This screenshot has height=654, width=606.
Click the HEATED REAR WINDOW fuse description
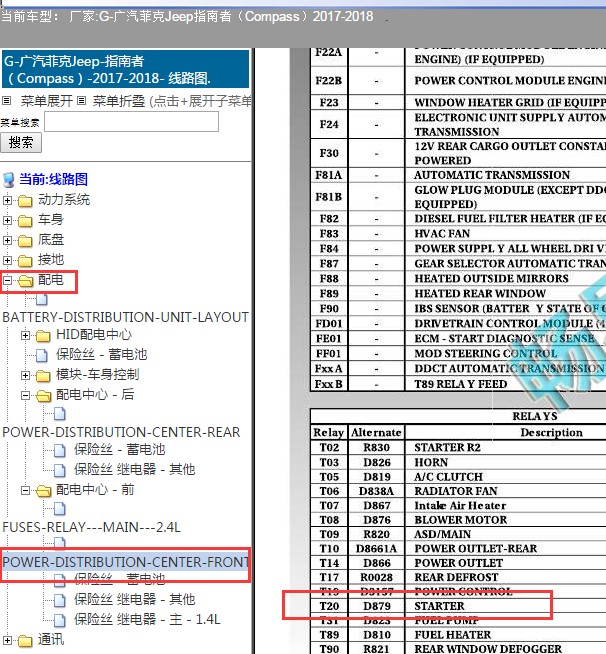[480, 294]
